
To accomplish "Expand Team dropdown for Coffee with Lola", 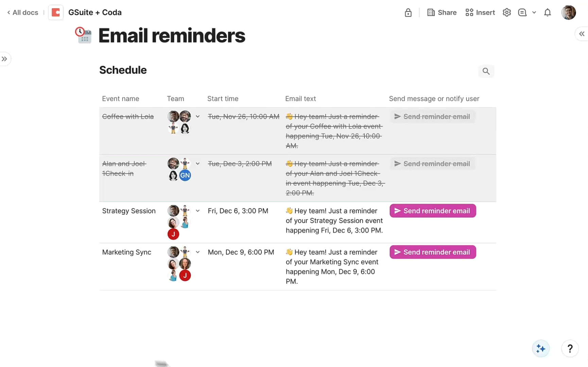I will [x=197, y=117].
